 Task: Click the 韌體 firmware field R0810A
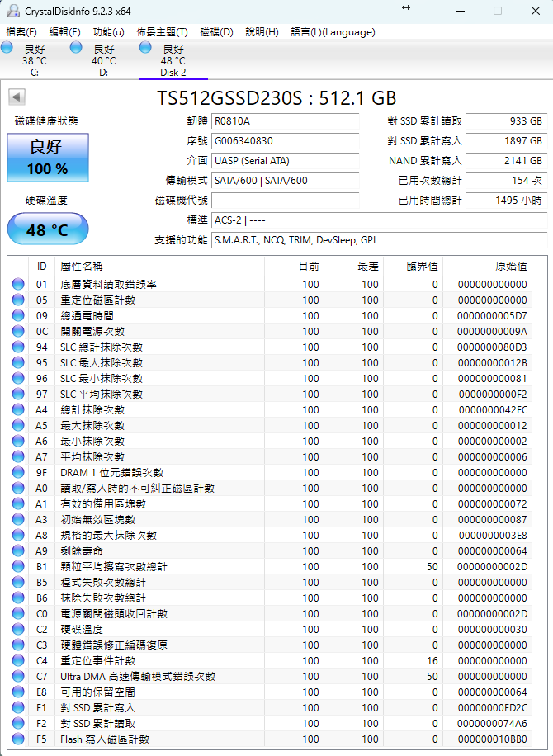pyautogui.click(x=285, y=121)
